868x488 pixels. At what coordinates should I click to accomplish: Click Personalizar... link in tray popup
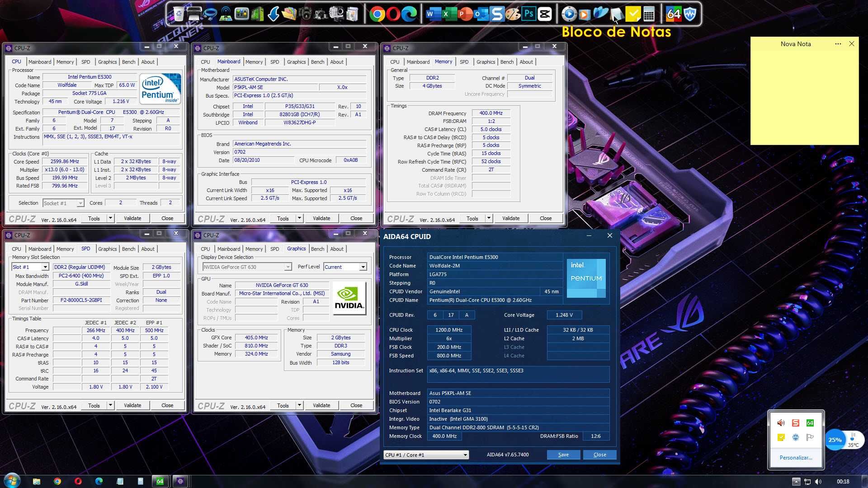796,458
